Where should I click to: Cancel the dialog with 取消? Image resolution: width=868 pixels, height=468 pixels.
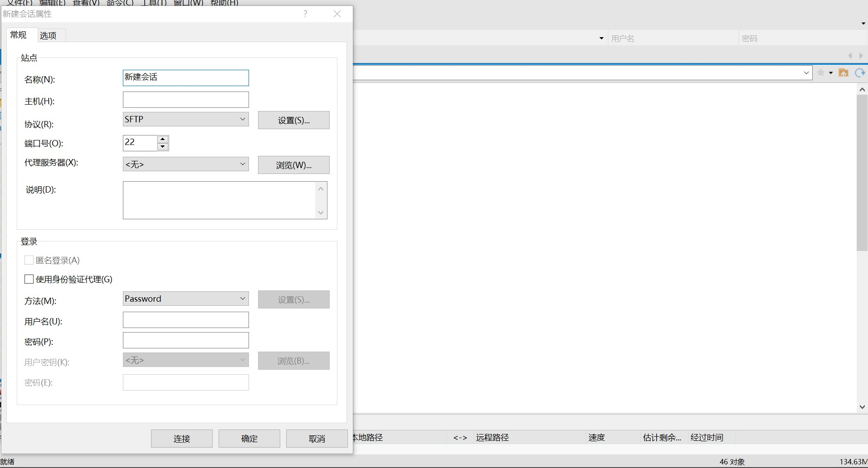pyautogui.click(x=317, y=439)
